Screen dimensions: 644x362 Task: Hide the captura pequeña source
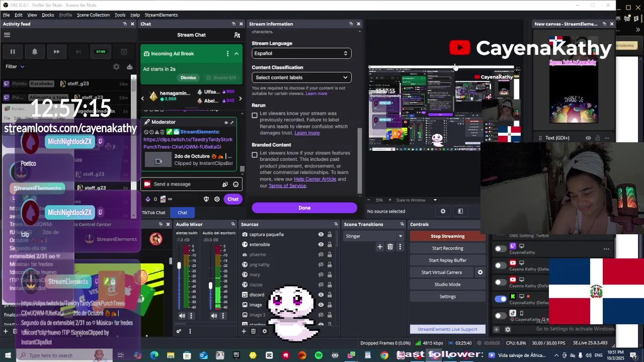[320, 234]
